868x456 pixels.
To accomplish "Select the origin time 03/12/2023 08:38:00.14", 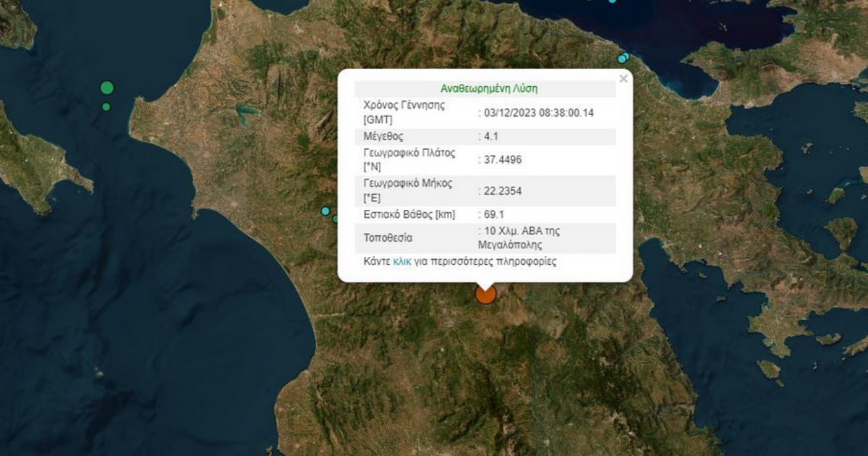I will click(x=536, y=113).
